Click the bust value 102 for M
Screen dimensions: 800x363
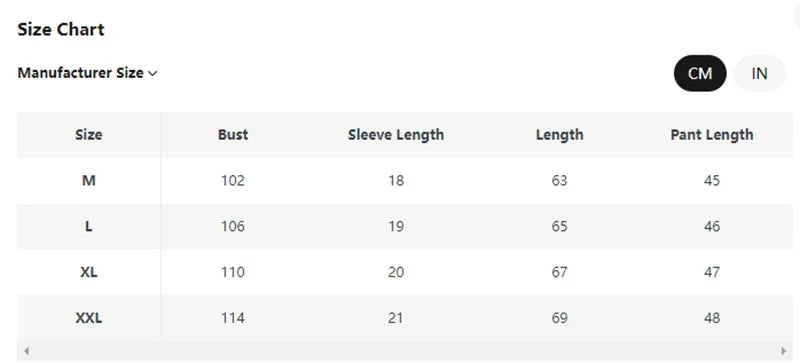(233, 181)
